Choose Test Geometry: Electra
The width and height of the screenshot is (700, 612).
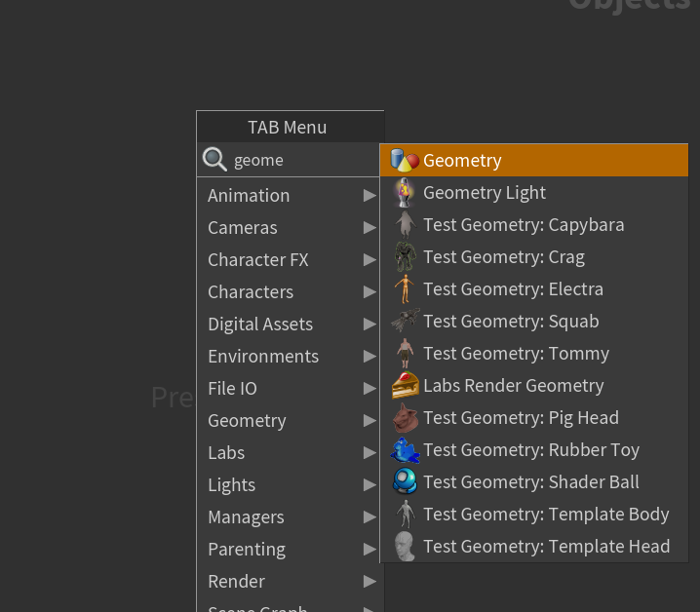coord(534,288)
